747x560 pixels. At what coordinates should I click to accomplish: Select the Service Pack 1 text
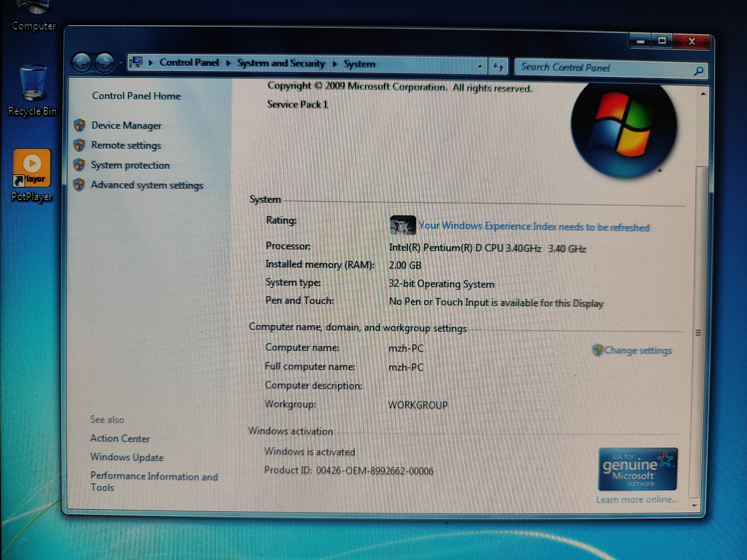tap(298, 105)
